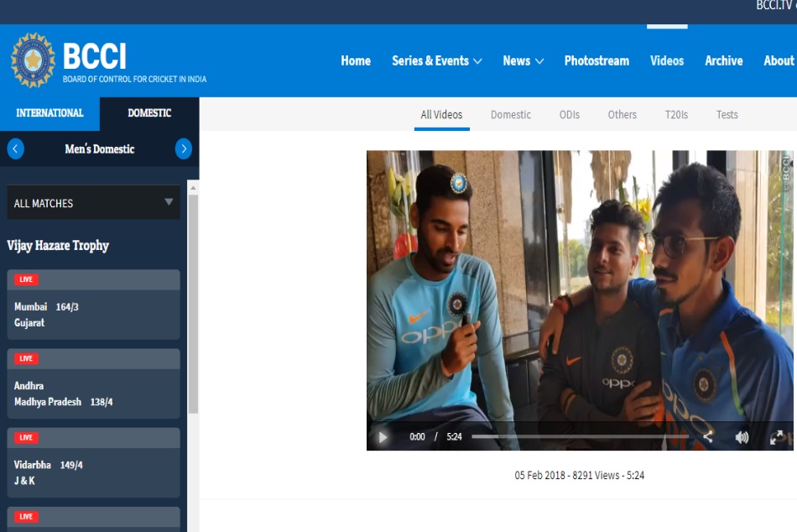Expand the News menu

523,60
